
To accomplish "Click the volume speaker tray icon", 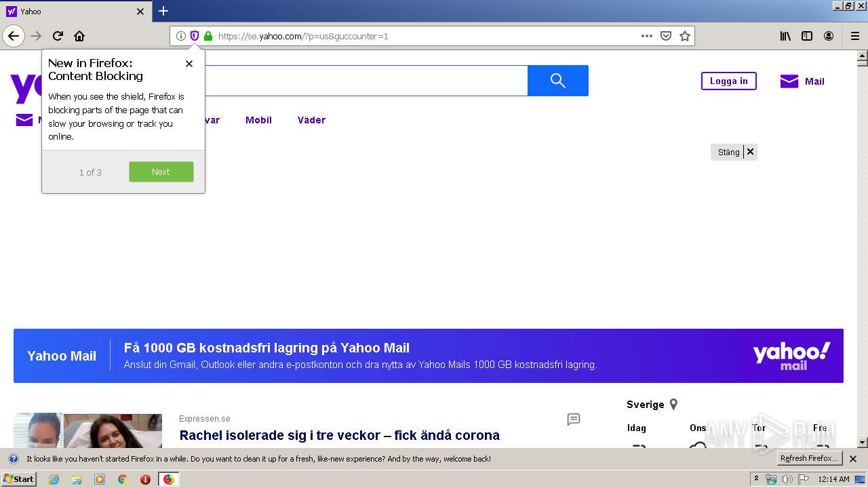I will (787, 479).
